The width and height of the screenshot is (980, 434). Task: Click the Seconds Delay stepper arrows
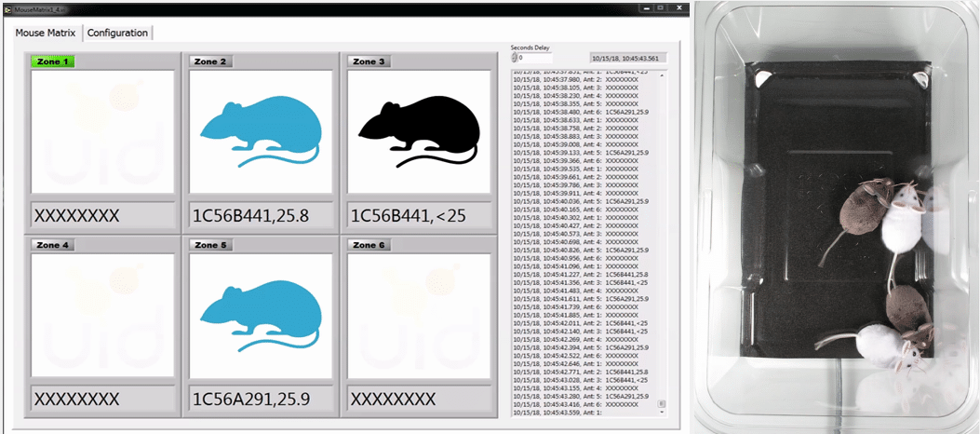coord(514,58)
